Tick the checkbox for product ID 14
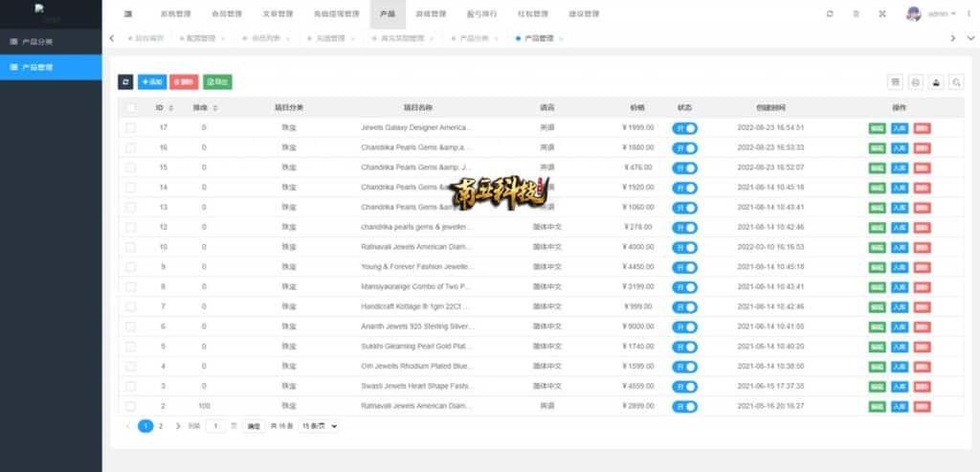The width and height of the screenshot is (980, 472). pyautogui.click(x=130, y=188)
